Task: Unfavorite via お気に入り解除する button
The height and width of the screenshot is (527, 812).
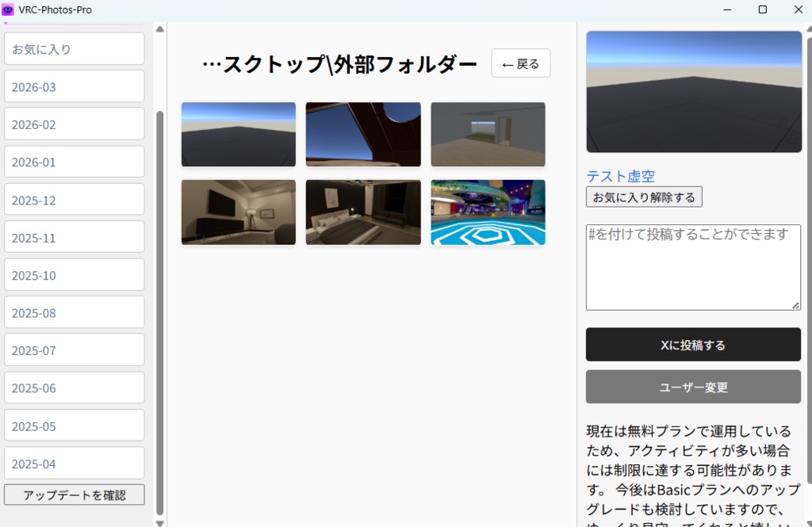Action: click(x=643, y=197)
